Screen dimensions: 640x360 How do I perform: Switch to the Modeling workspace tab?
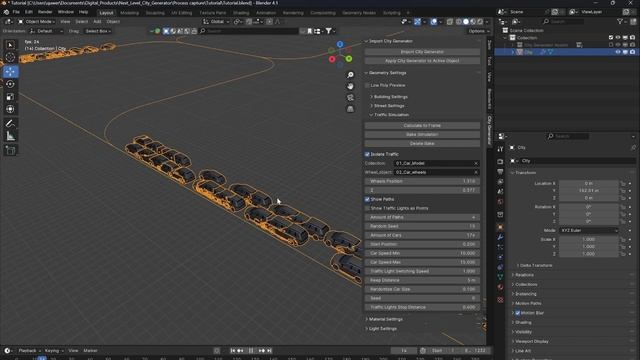pos(129,13)
